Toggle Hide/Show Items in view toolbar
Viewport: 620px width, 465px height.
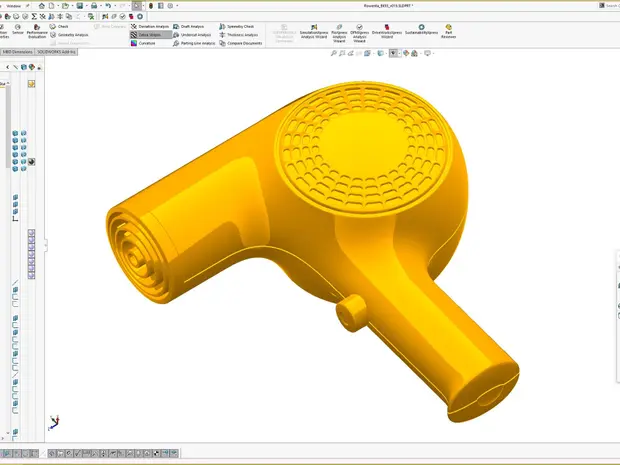(393, 53)
